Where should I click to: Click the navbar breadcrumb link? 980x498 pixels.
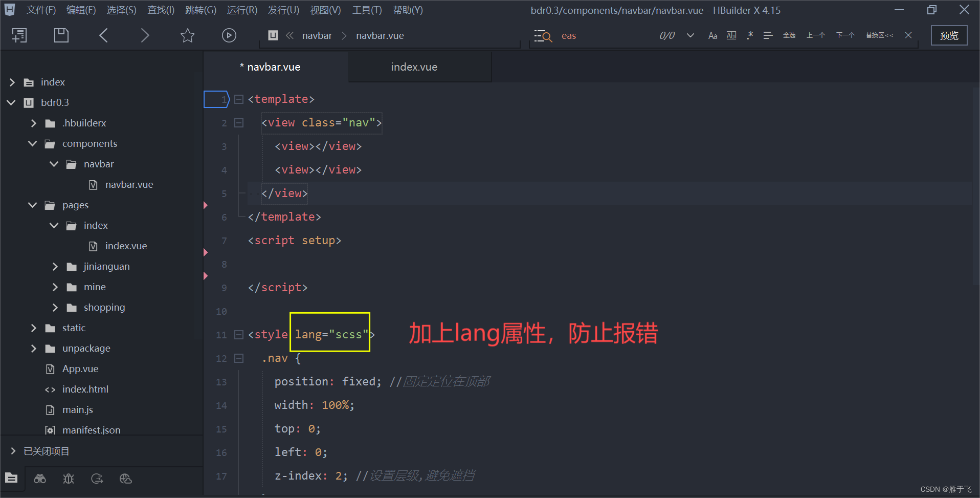(x=317, y=35)
